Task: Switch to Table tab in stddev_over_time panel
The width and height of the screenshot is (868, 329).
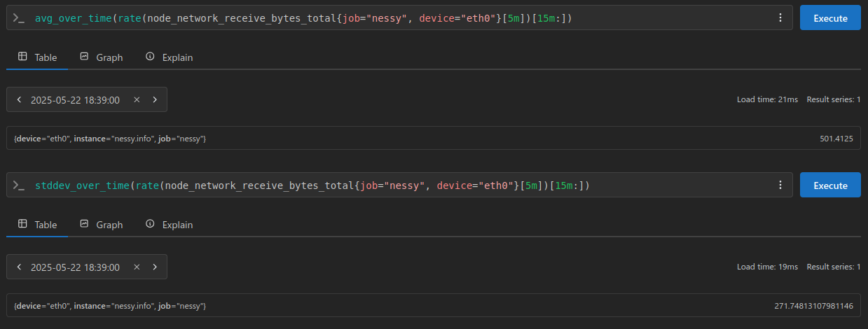Action: pyautogui.click(x=37, y=225)
